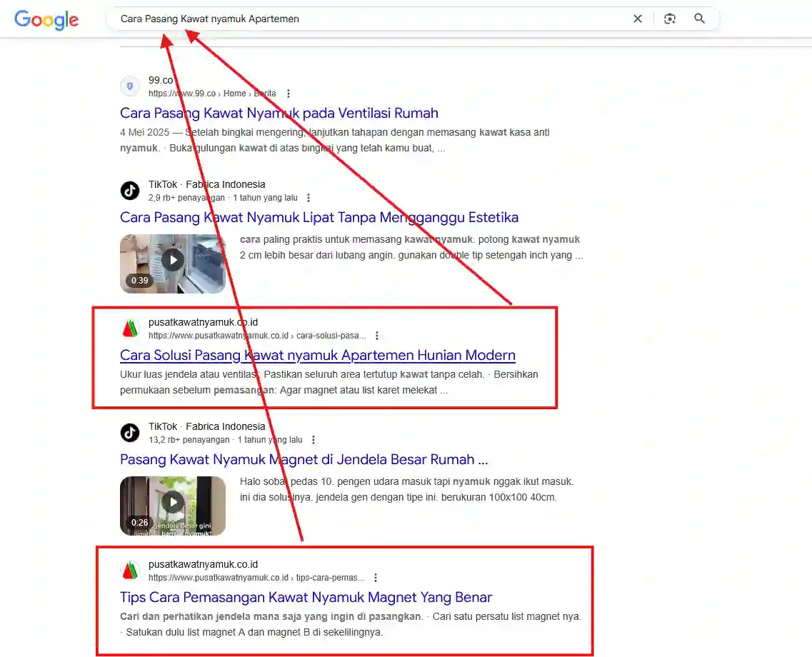Click the pusatkawatnyamuk favicon of the tips-cara-pemas result
Image resolution: width=812 pixels, height=657 pixels.
pos(130,571)
